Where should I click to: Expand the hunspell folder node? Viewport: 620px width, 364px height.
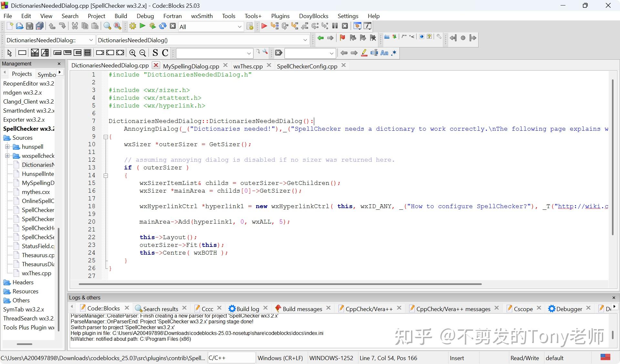click(7, 147)
